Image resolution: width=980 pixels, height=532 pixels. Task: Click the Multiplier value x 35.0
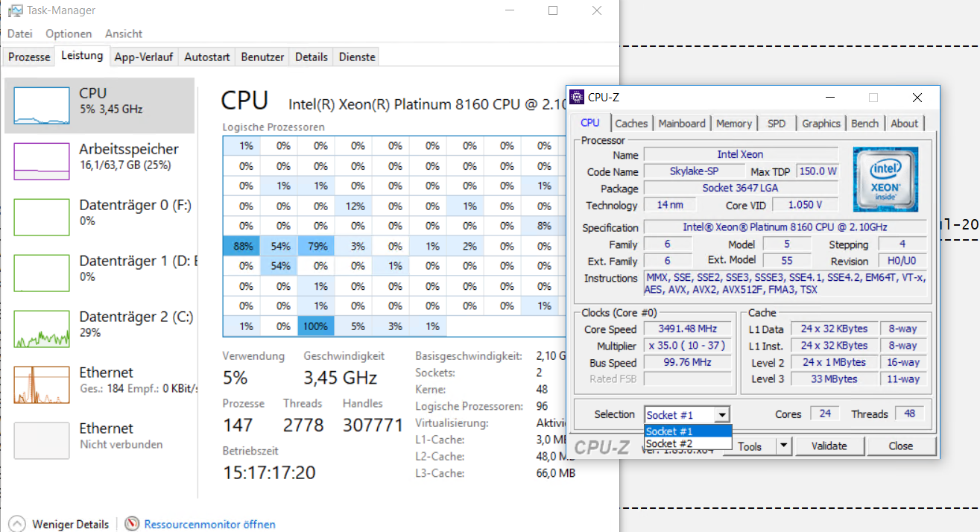click(687, 346)
